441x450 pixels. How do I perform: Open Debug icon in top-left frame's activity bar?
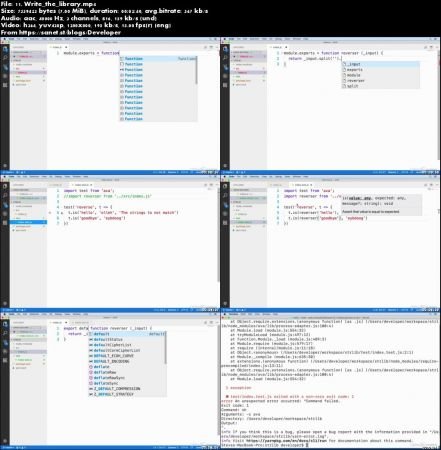pos(5,76)
